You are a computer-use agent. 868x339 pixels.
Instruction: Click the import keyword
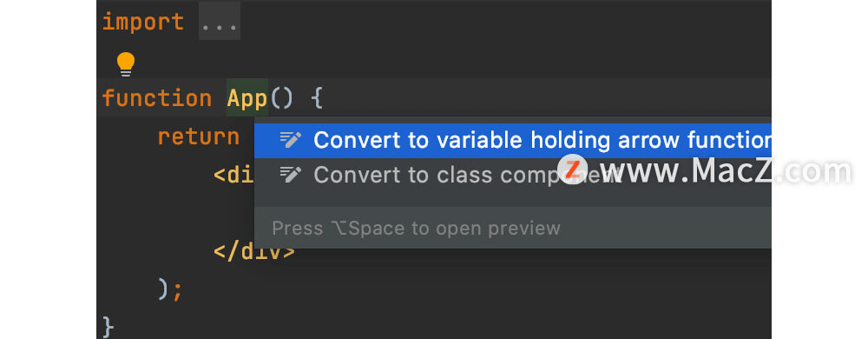[x=143, y=23]
